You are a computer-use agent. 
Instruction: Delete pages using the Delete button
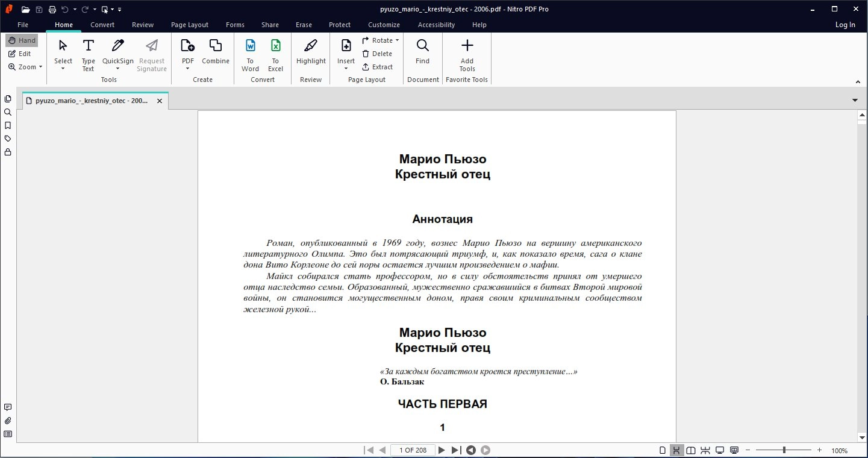coord(377,54)
